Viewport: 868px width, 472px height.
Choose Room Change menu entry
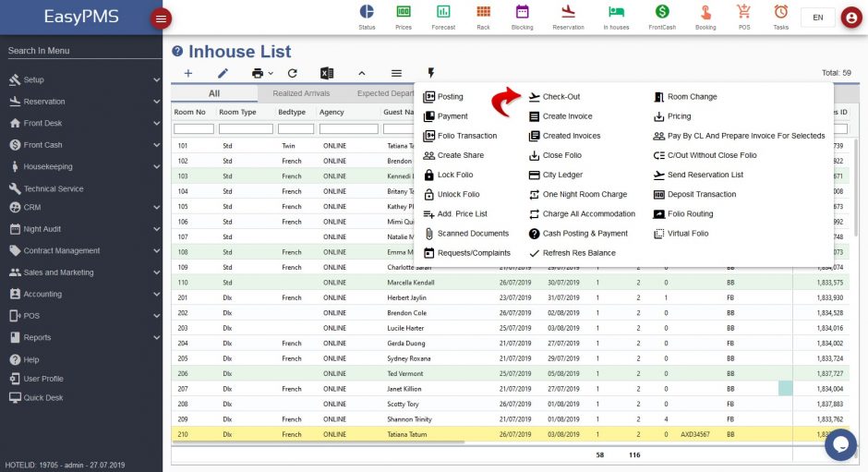click(692, 97)
